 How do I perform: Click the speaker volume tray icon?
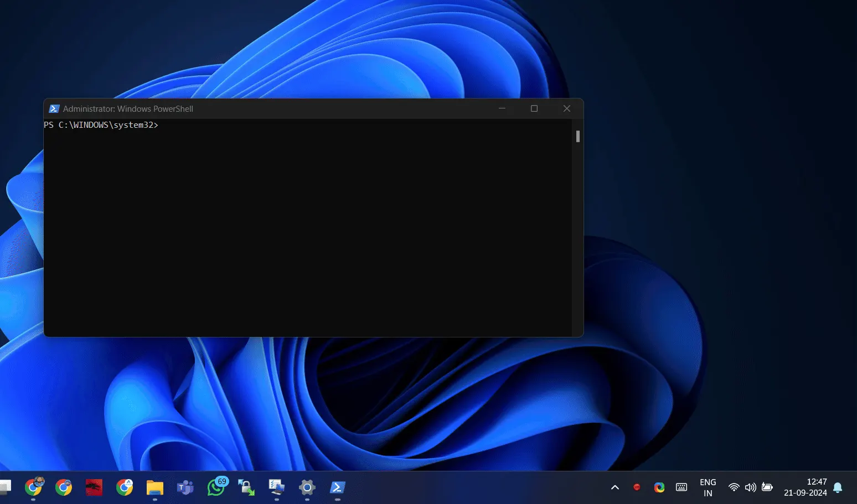click(x=751, y=487)
